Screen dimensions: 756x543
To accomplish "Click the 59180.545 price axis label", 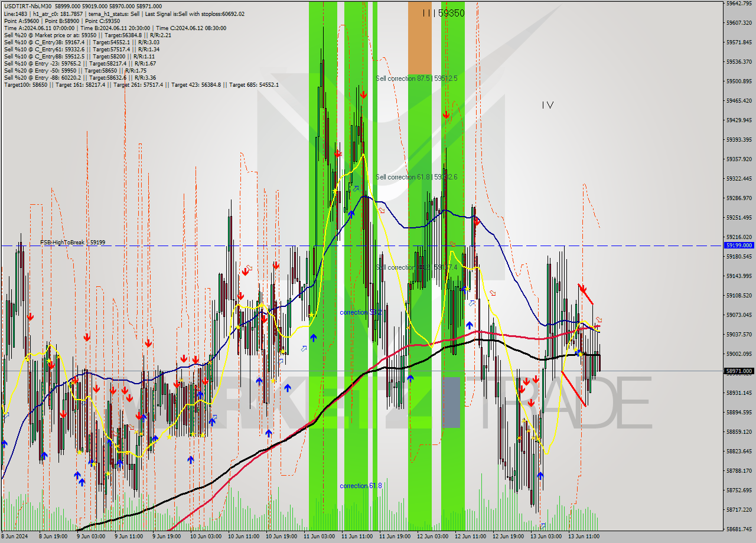I will point(739,256).
